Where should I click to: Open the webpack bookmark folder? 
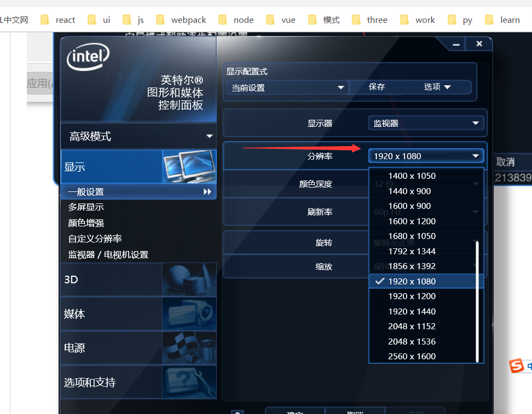[x=181, y=20]
